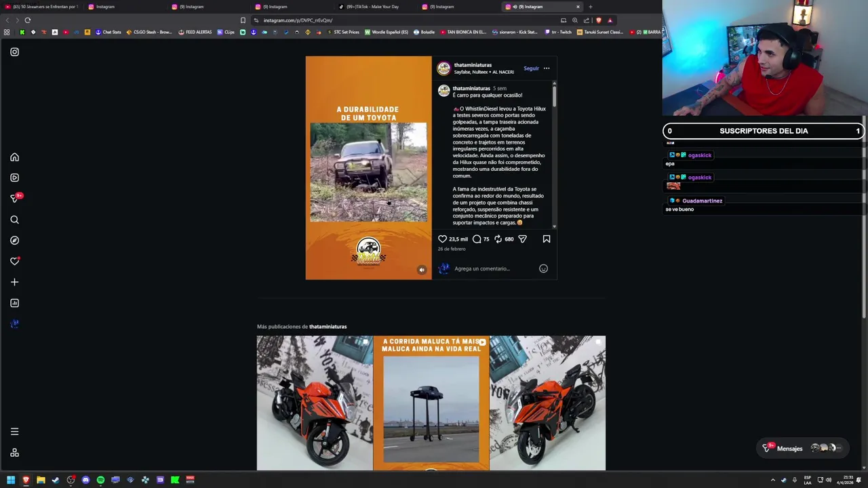Open notifications heart icon in sidebar

point(14,261)
